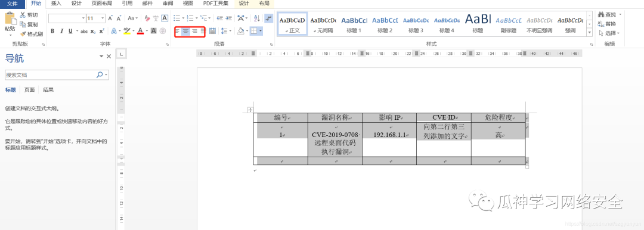Open the 文件 File tab
The image size is (644, 230).
coord(13,4)
